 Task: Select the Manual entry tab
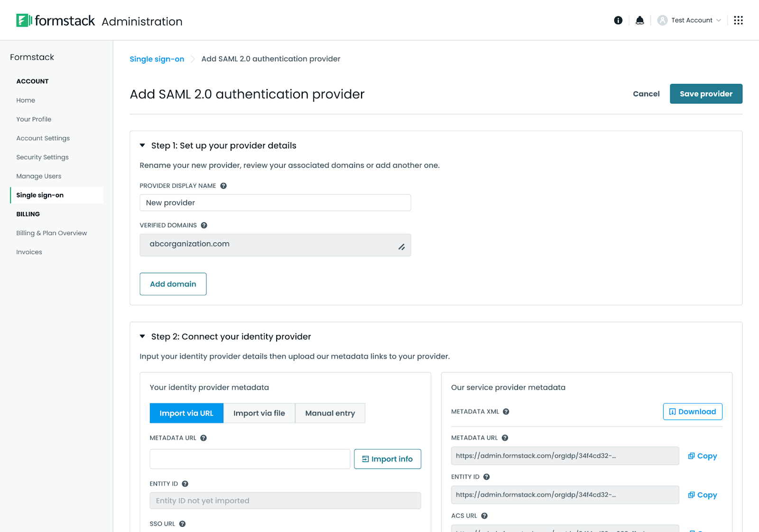pos(330,413)
